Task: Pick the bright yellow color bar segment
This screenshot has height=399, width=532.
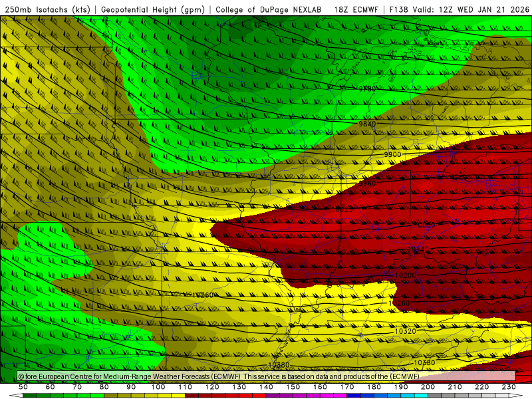Action: tap(178, 396)
